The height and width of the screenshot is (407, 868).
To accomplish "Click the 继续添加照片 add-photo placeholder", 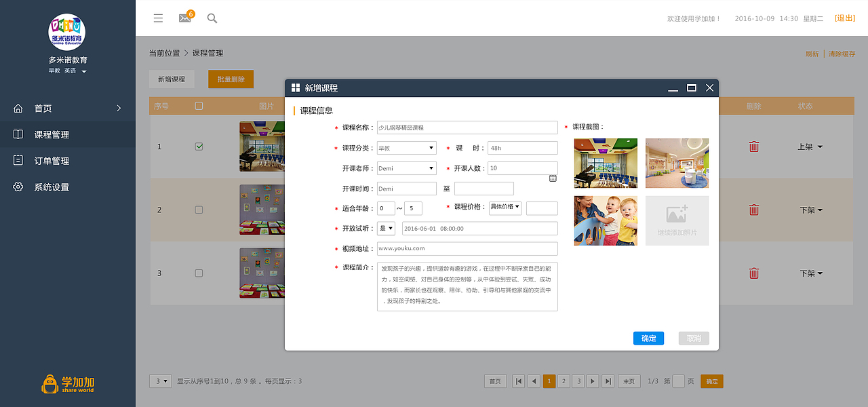I will [676, 220].
